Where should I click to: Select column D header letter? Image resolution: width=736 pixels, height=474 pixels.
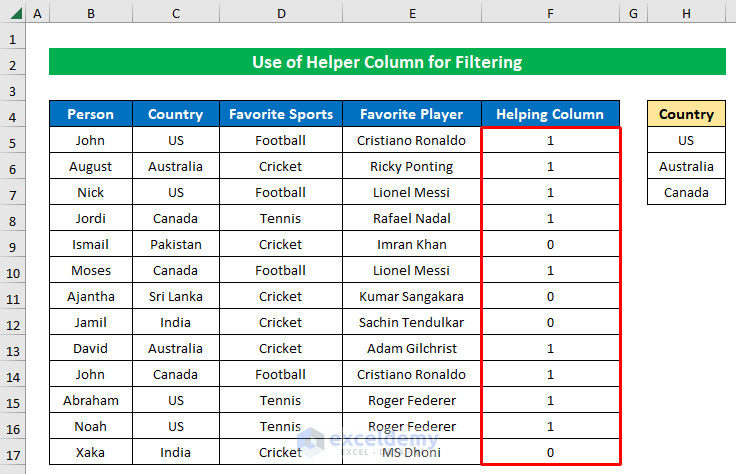(280, 13)
